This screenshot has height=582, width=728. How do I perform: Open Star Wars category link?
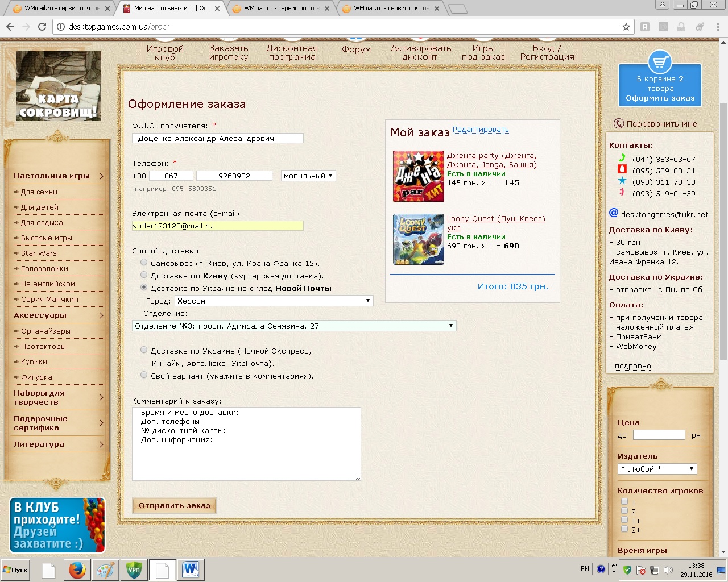(39, 253)
